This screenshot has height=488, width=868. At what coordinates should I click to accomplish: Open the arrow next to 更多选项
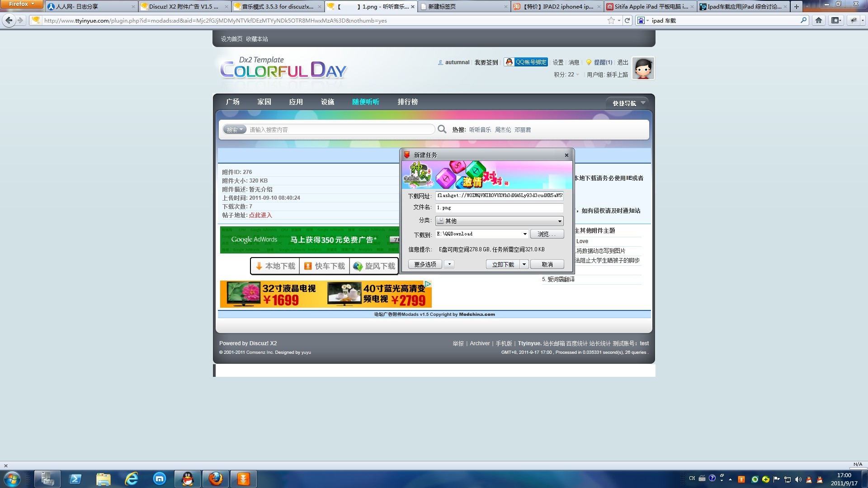[449, 264]
